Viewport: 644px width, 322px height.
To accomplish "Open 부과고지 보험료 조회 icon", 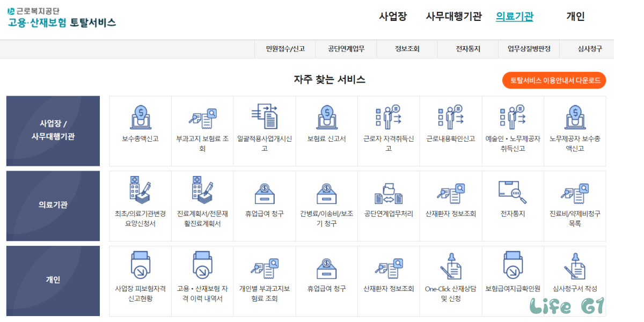I will pyautogui.click(x=202, y=119).
